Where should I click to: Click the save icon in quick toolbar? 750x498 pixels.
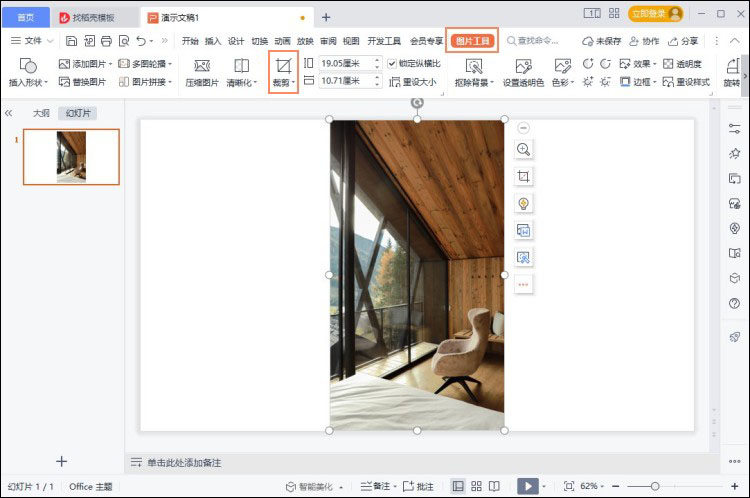pyautogui.click(x=71, y=41)
